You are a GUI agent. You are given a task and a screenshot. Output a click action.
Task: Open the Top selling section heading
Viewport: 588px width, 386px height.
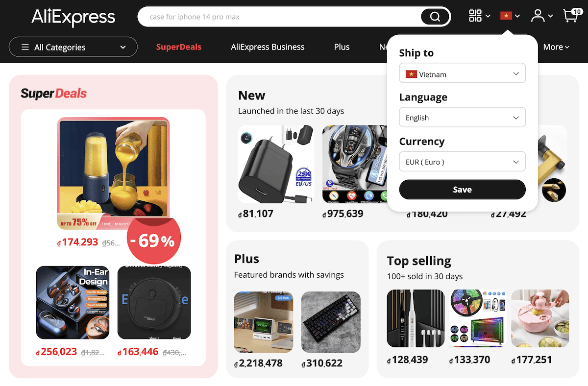coord(419,261)
